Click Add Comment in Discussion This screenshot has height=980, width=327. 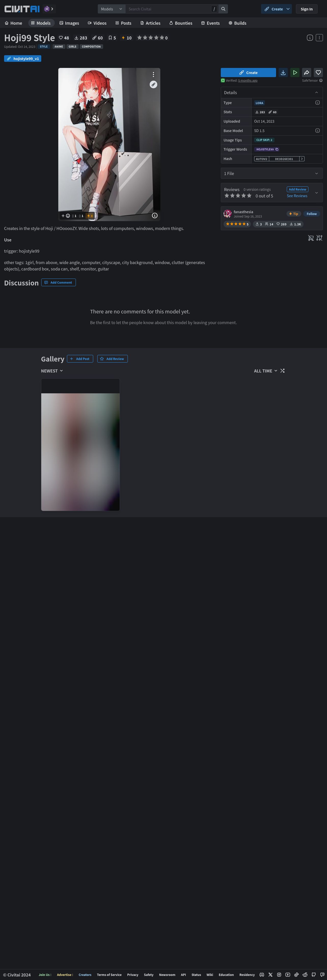pyautogui.click(x=59, y=282)
